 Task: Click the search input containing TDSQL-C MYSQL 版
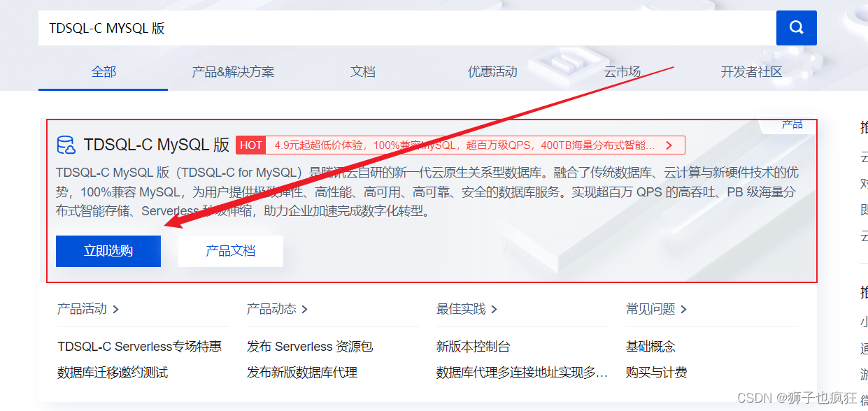407,28
